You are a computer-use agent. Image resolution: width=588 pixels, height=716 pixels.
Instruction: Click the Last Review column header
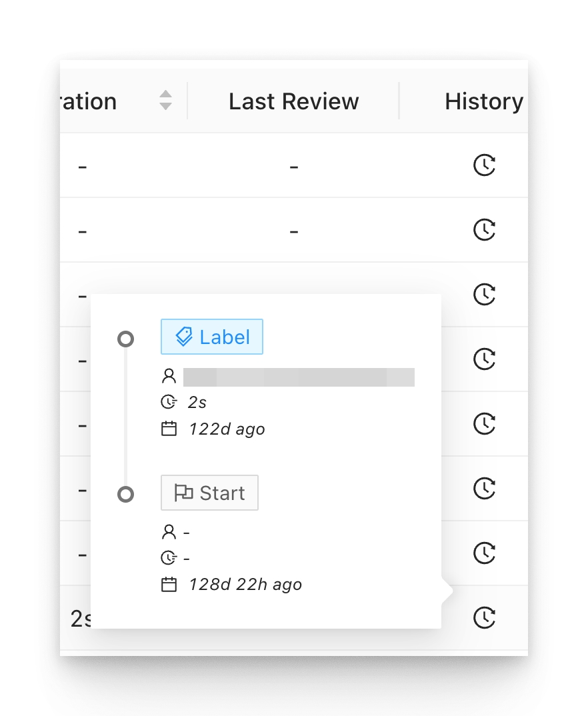point(293,101)
